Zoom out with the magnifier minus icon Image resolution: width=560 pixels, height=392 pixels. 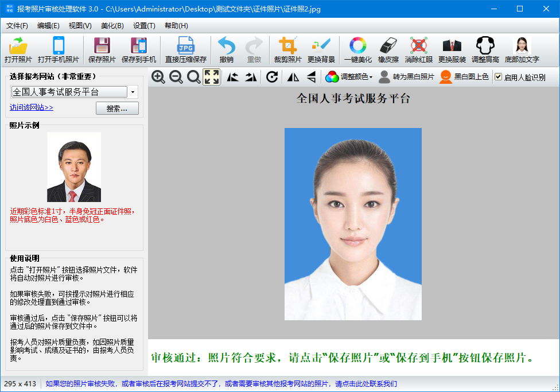click(176, 77)
